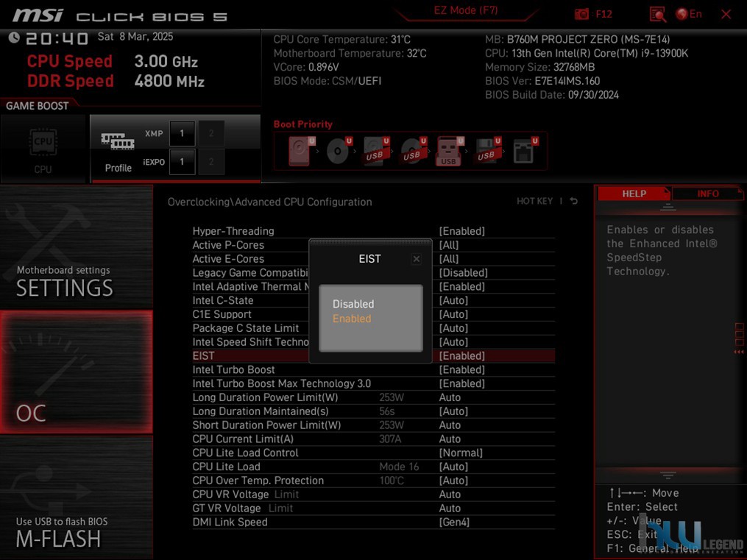
Task: Edit Long Duration Power Limit(W) Auto field
Action: [450, 397]
